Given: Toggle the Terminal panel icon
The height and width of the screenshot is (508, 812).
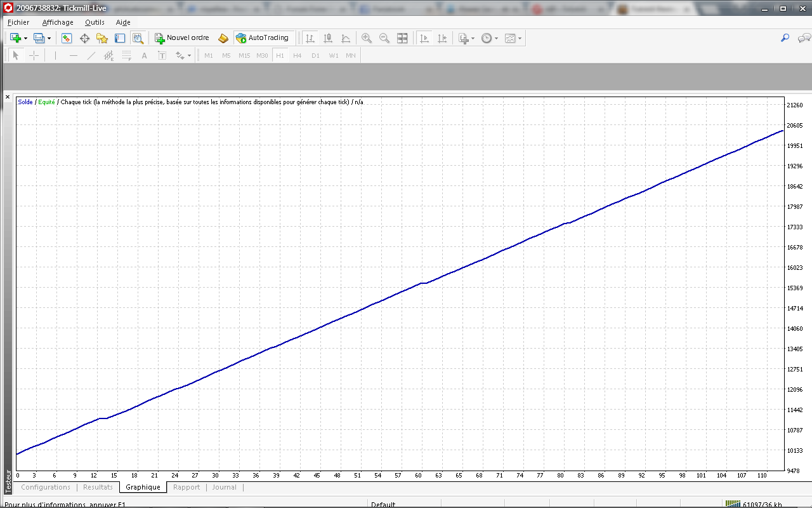Looking at the screenshot, I should pyautogui.click(x=120, y=38).
